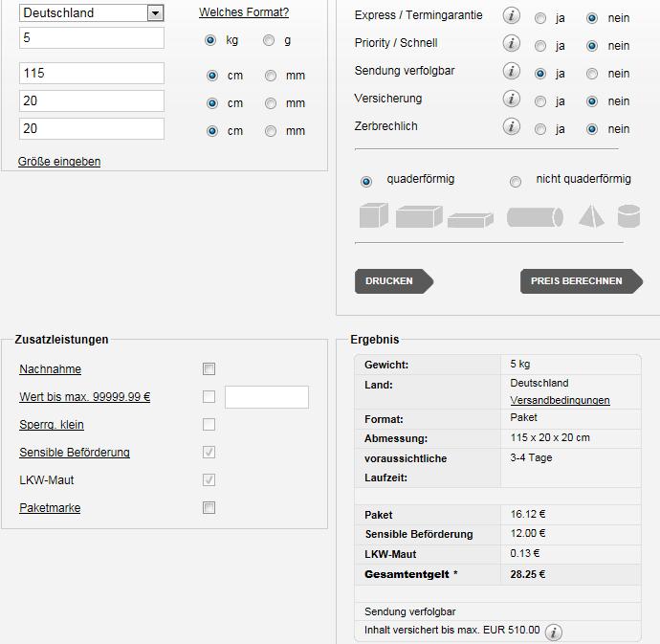The height and width of the screenshot is (644, 660).
Task: Click the weight field containing 5
Action: click(92, 38)
